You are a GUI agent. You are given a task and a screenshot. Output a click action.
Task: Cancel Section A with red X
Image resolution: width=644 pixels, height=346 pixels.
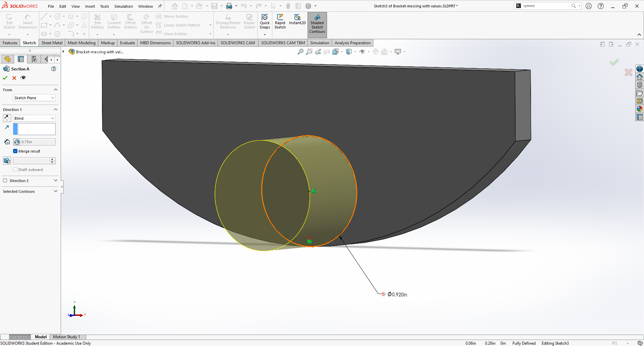click(x=14, y=78)
